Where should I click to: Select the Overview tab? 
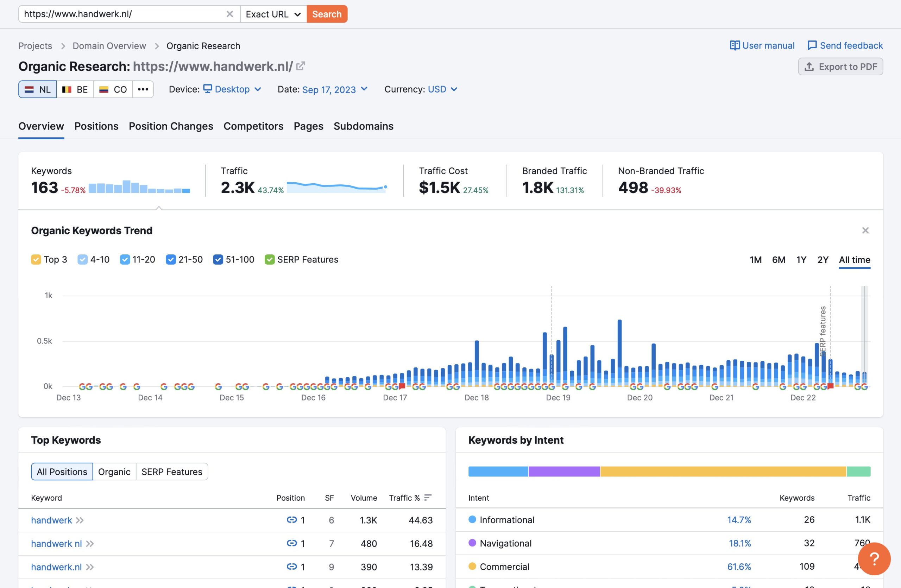pos(41,126)
